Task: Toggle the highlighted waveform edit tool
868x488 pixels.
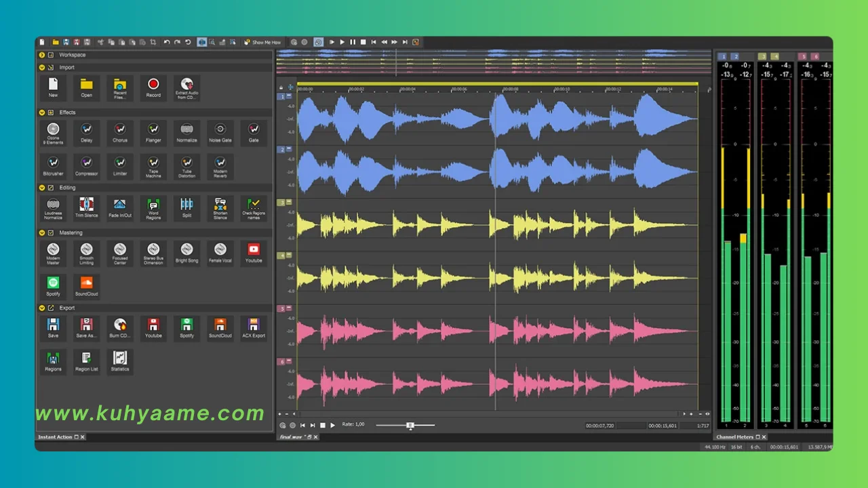Action: [202, 42]
